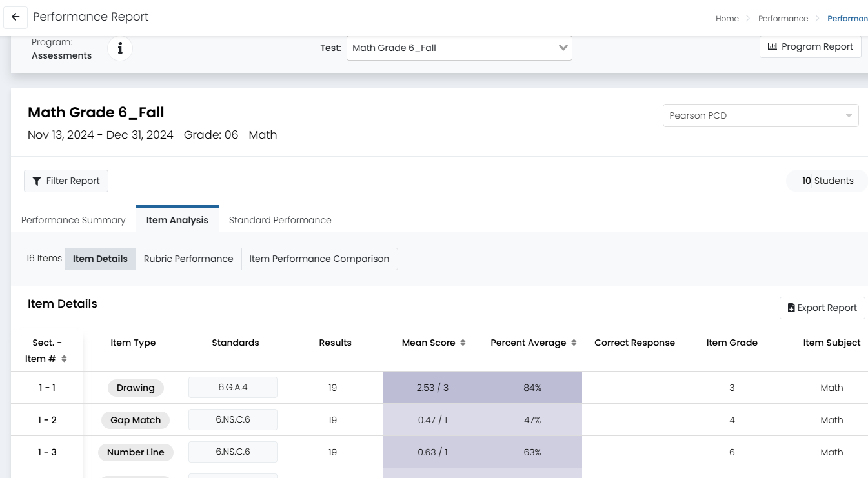Select row item 1 - 1
The image size is (868, 478).
tap(47, 388)
